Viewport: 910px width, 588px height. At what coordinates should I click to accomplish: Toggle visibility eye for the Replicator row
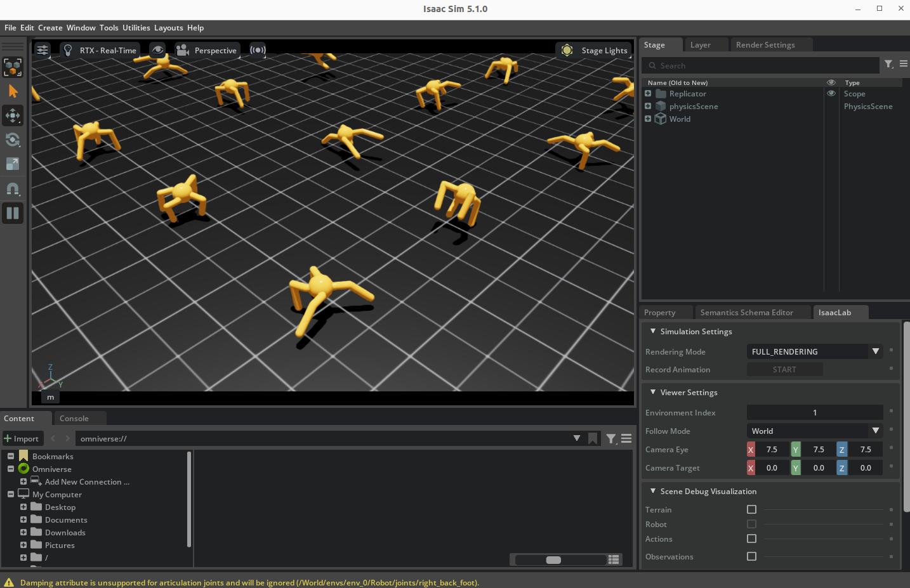[831, 93]
